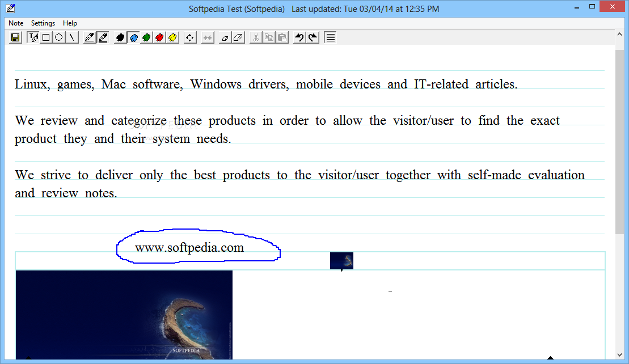Click the Save note floppy icon
The image size is (629, 364).
[x=15, y=37]
